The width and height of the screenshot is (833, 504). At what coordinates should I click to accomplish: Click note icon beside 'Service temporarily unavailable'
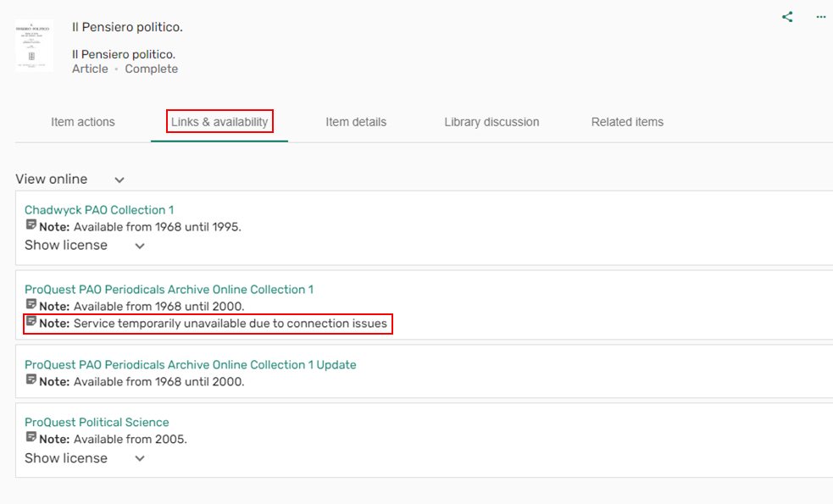coord(31,321)
